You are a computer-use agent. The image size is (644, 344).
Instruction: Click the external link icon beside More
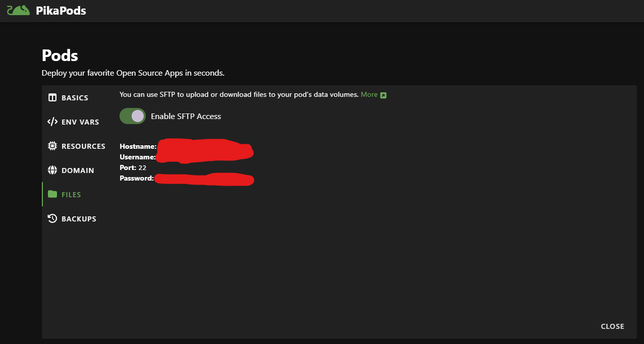(383, 95)
